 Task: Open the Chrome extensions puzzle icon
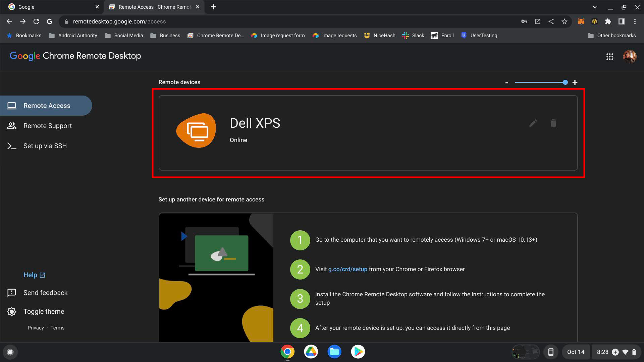608,21
